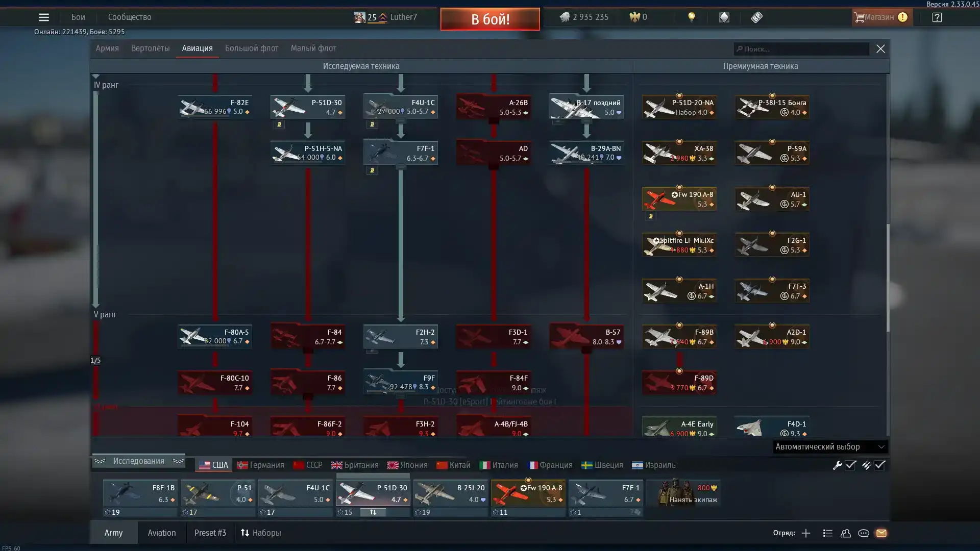The width and height of the screenshot is (980, 551).
Task: Switch to the Малый флот tab
Action: [313, 48]
